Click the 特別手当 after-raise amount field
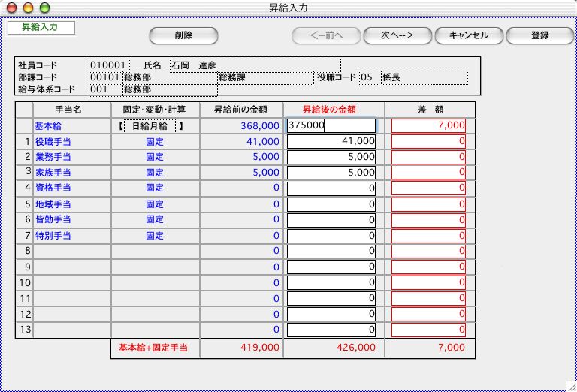 [331, 235]
